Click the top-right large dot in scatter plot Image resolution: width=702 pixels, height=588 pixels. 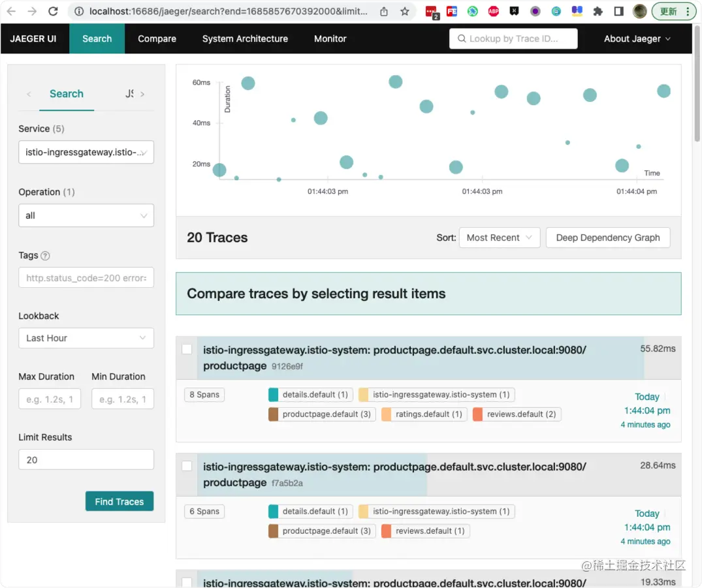(x=663, y=91)
